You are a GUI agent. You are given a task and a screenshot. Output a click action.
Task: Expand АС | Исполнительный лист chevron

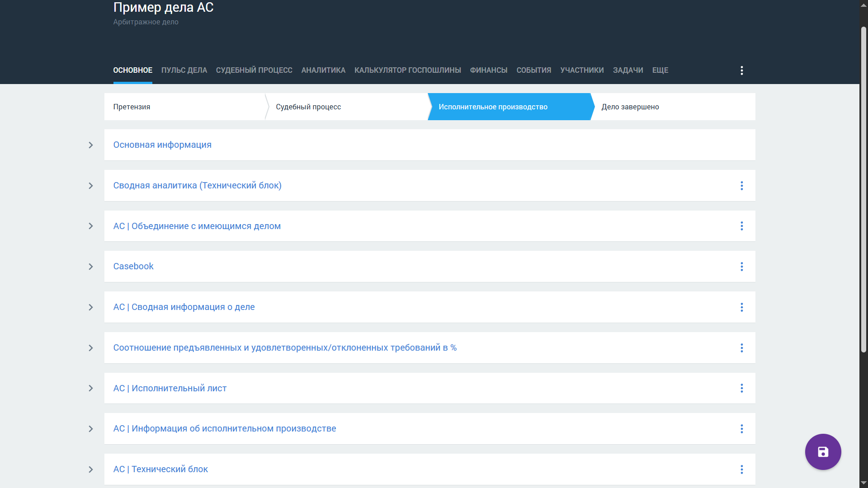click(91, 388)
